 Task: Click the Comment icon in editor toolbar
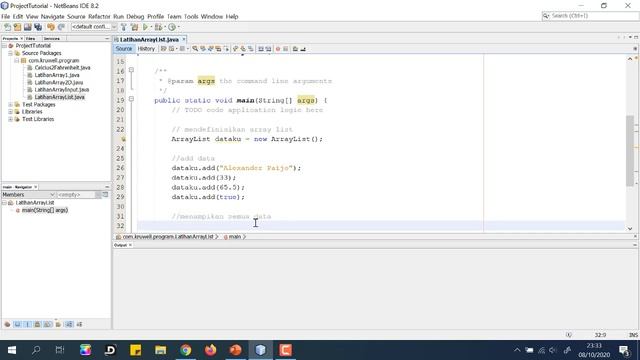click(x=295, y=49)
